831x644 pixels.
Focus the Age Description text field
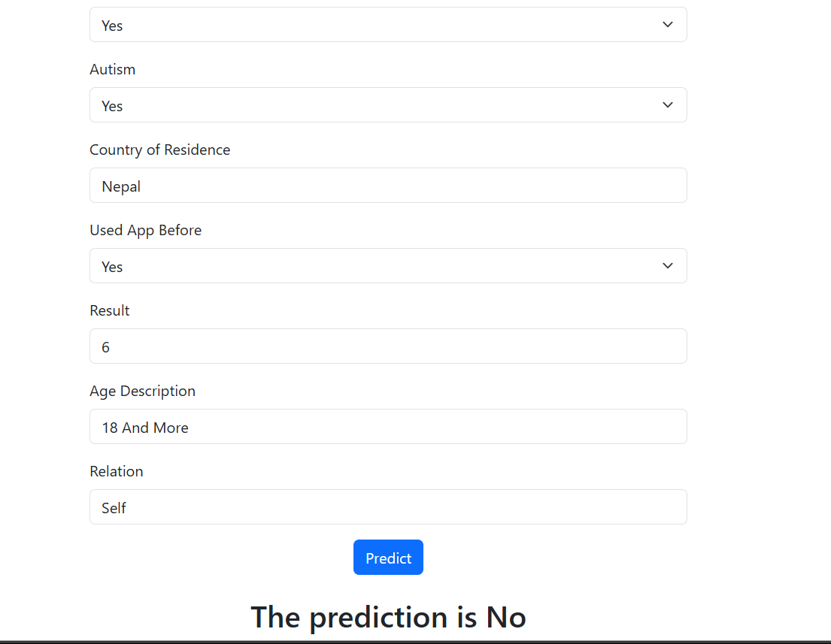tap(388, 426)
